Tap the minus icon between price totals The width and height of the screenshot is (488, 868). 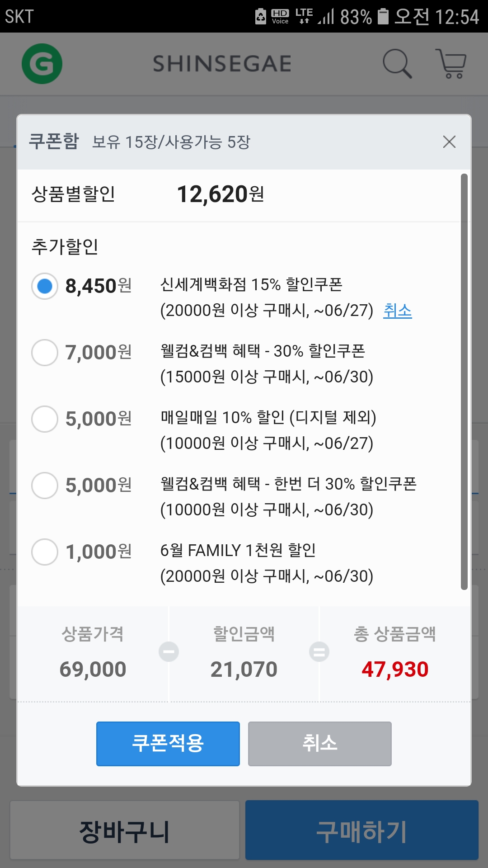click(169, 652)
